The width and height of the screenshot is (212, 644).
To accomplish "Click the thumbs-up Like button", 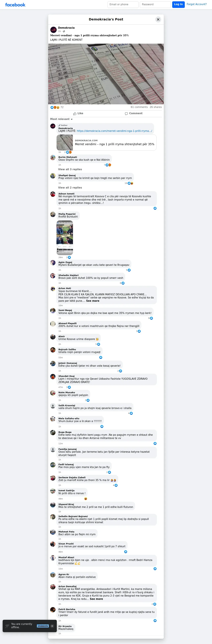I will (x=78, y=114).
